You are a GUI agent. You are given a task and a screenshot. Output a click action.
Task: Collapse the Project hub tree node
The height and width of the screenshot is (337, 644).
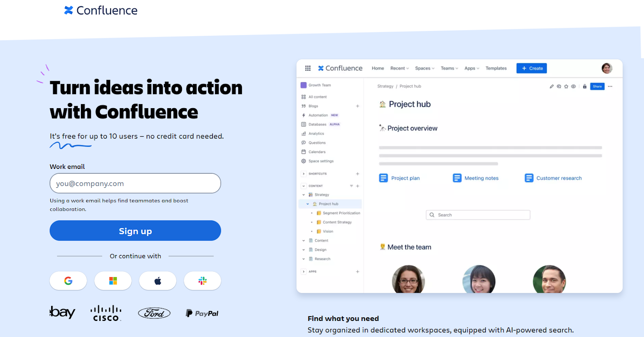[308, 204]
